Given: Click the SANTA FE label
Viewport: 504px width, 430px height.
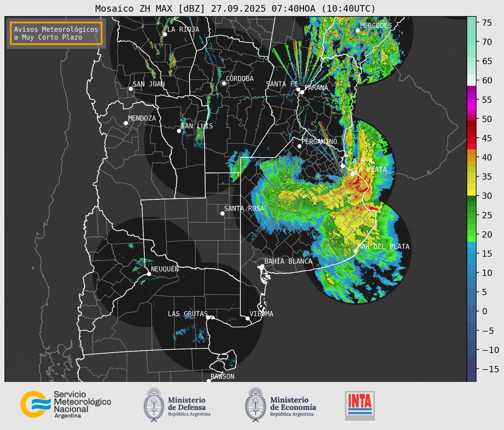Looking at the screenshot, I should tap(282, 84).
